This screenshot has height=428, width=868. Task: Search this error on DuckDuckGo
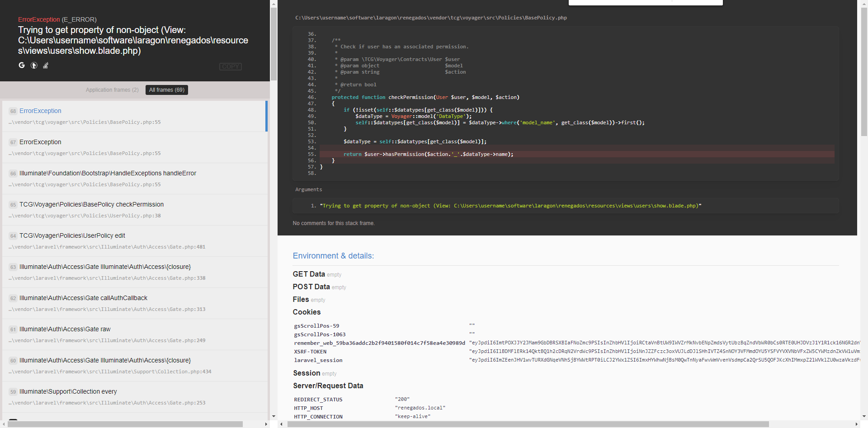click(34, 66)
